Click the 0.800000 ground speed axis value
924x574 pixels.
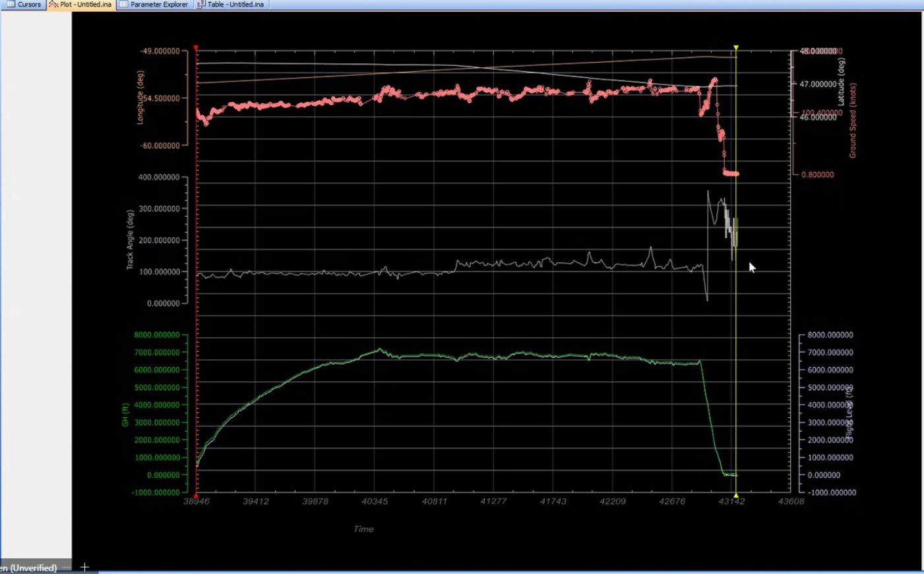pos(818,175)
